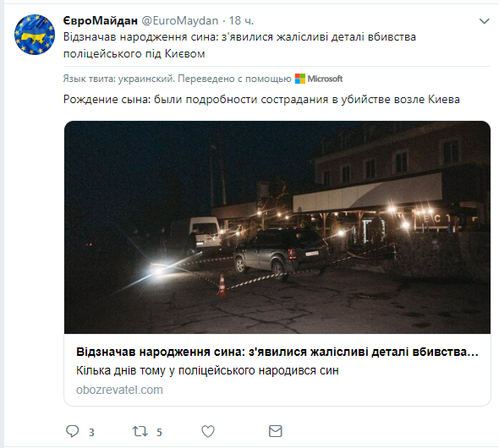Select the translated Russian text 'Рождение сына'
The width and height of the screenshot is (499, 448).
[x=107, y=100]
